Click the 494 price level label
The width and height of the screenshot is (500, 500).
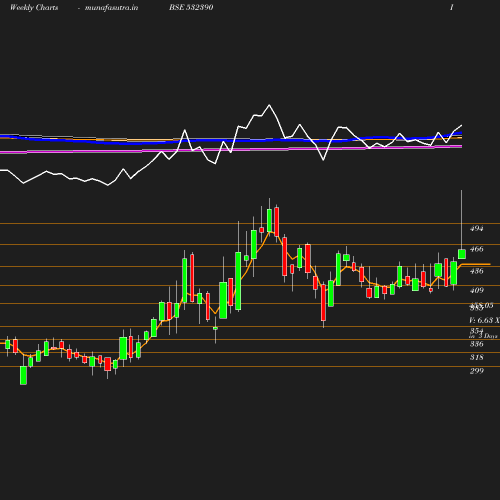[476, 229]
